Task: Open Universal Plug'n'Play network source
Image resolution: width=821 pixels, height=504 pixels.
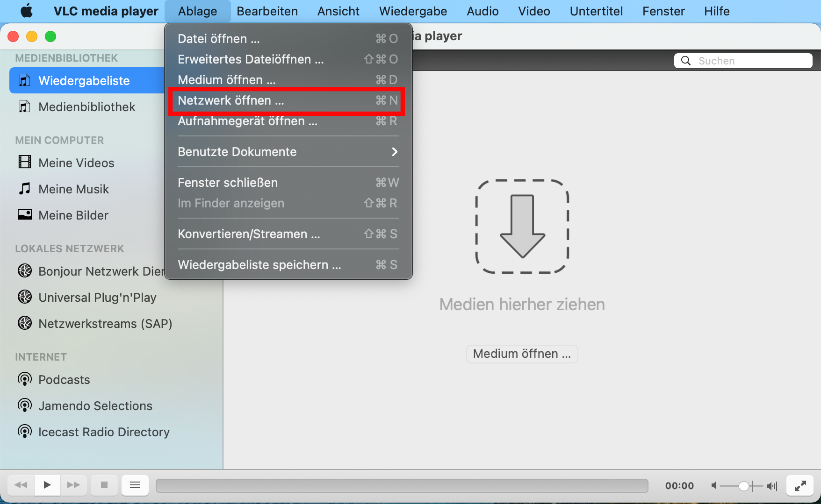Action: tap(97, 298)
